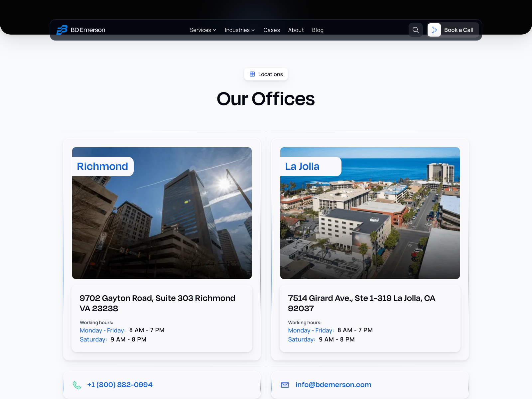Click Richmond's Working hours caption

tap(96, 323)
